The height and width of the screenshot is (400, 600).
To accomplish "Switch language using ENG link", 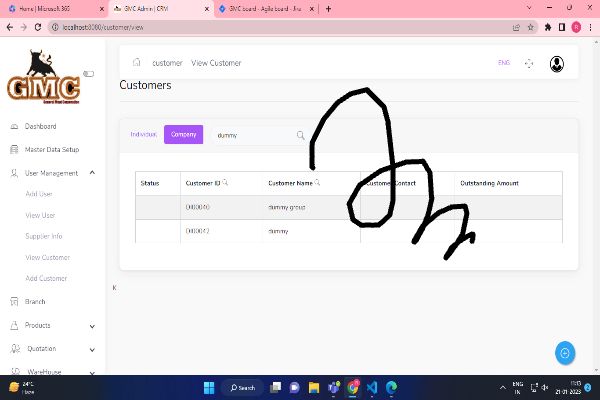I will pos(503,63).
